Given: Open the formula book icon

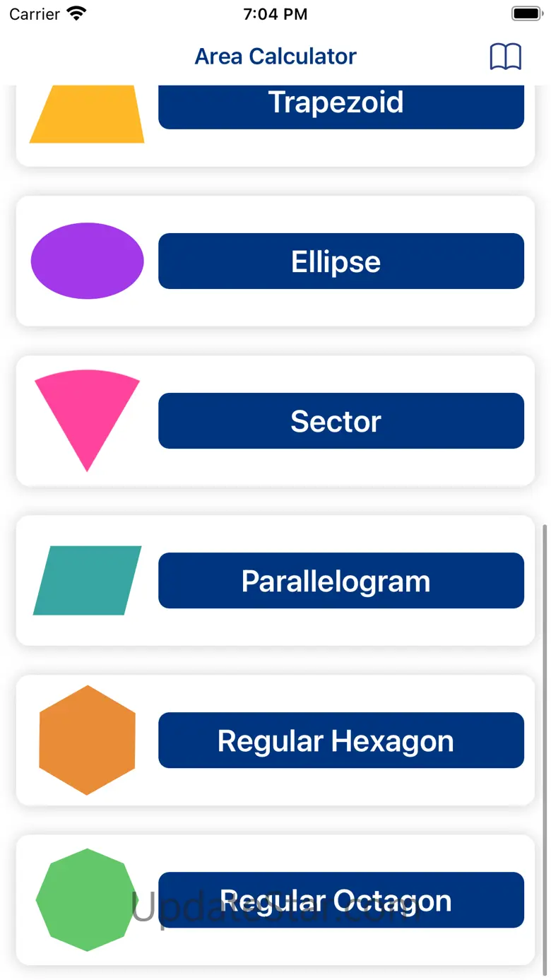Looking at the screenshot, I should point(505,57).
